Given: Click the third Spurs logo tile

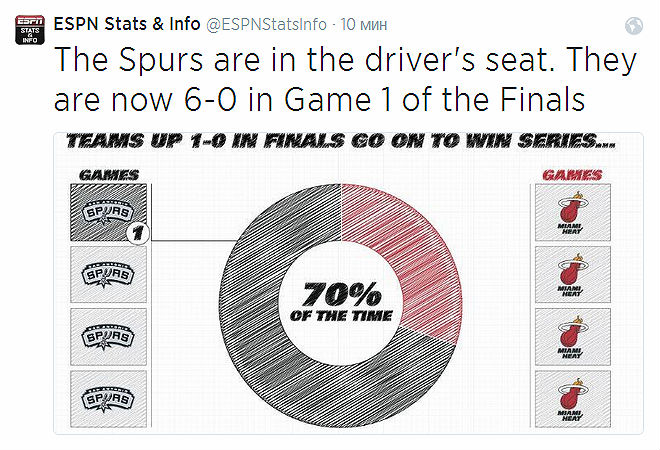Looking at the screenshot, I should 109,337.
